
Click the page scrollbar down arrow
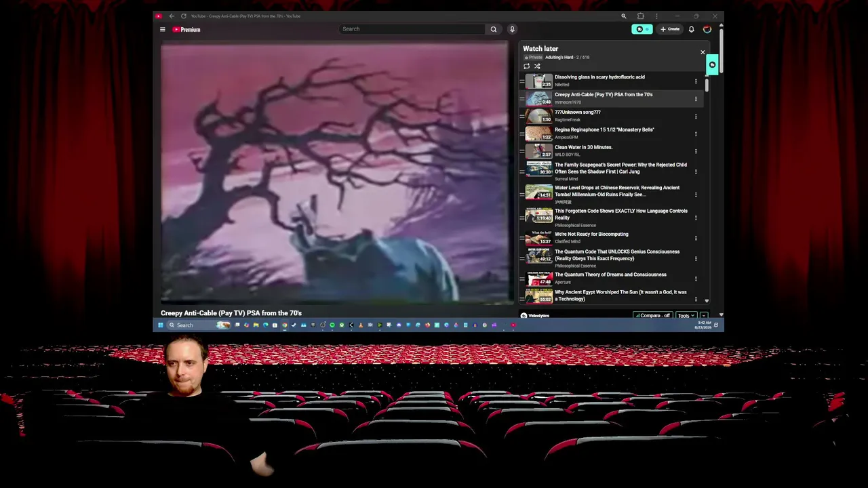pyautogui.click(x=721, y=315)
